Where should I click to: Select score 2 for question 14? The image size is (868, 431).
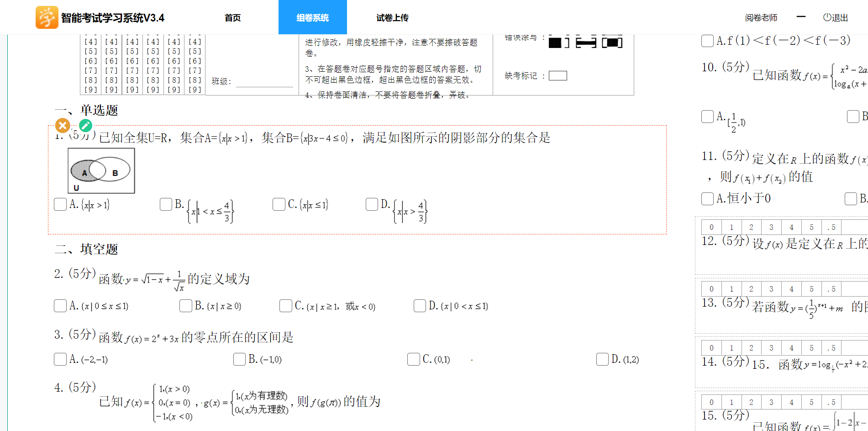coord(751,348)
